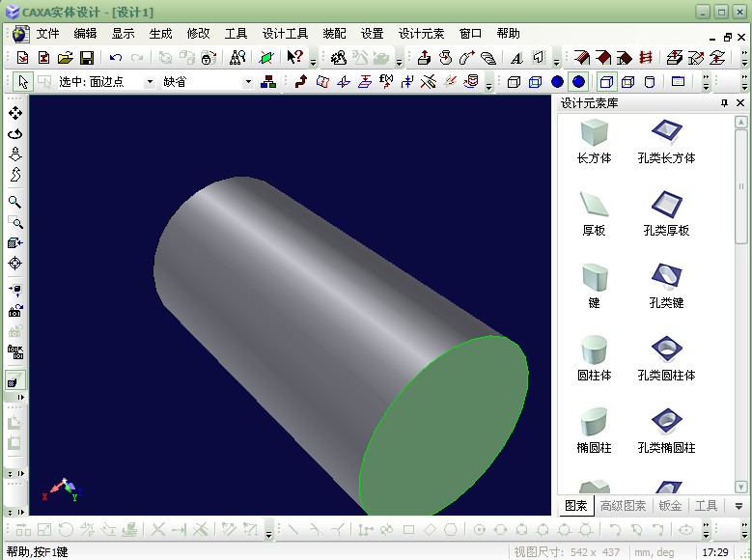Image resolution: width=752 pixels, height=560 pixels.
Task: Toggle shaded box with edges display
Action: click(606, 82)
